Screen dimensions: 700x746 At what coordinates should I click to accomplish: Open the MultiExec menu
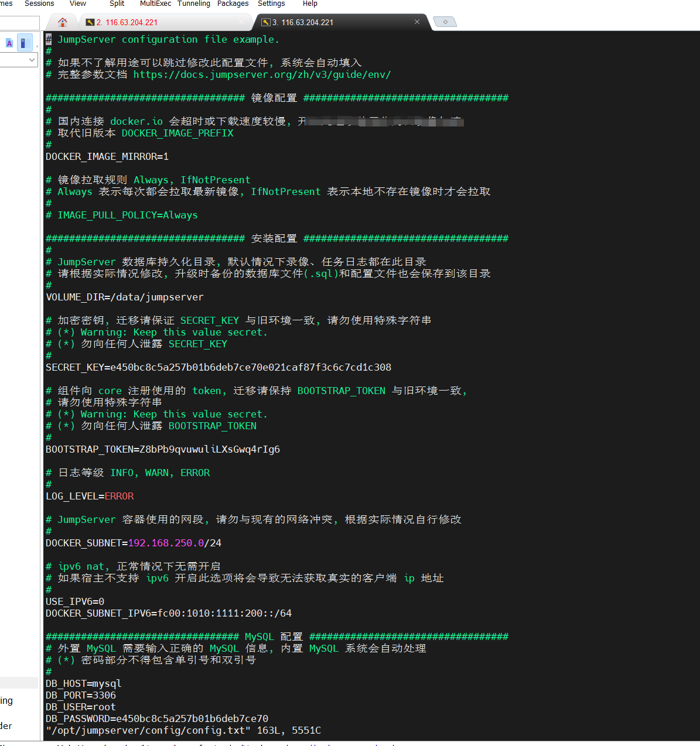coord(155,4)
